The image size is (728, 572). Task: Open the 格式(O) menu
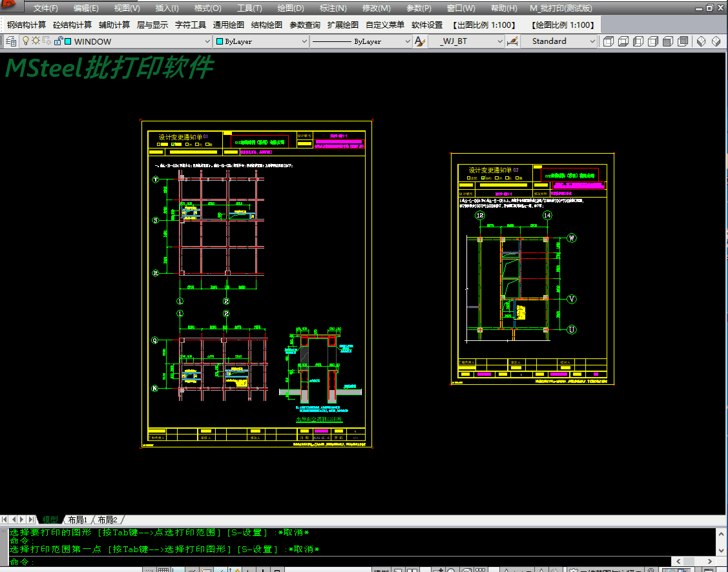207,8
